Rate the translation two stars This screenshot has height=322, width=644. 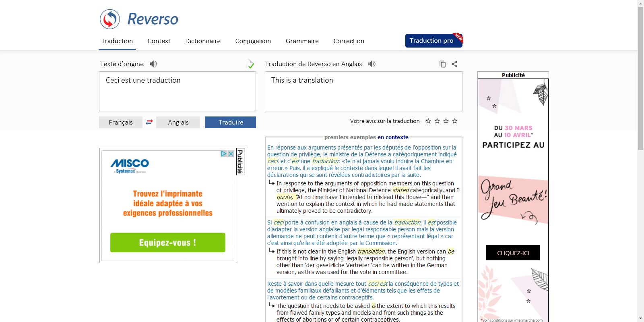point(437,121)
